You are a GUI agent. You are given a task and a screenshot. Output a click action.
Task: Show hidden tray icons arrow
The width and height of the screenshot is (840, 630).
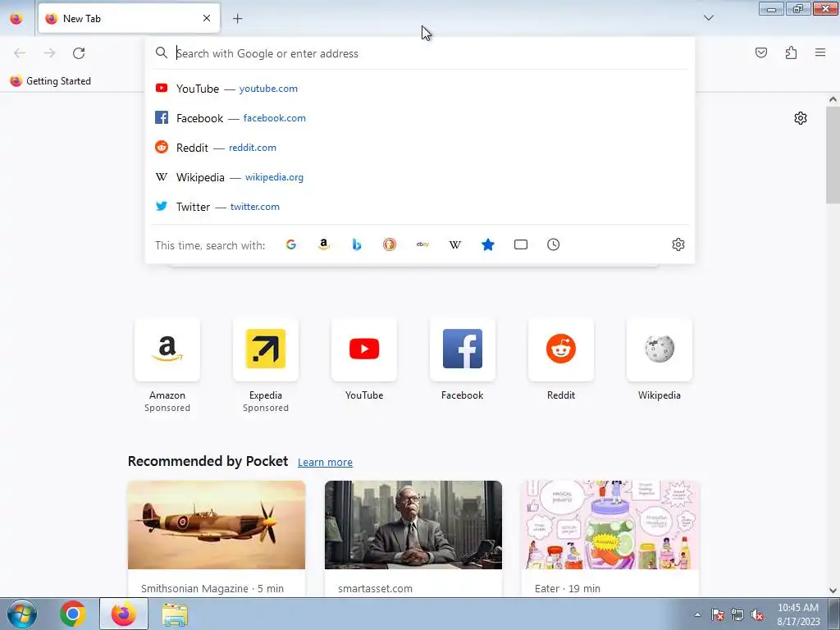click(697, 614)
